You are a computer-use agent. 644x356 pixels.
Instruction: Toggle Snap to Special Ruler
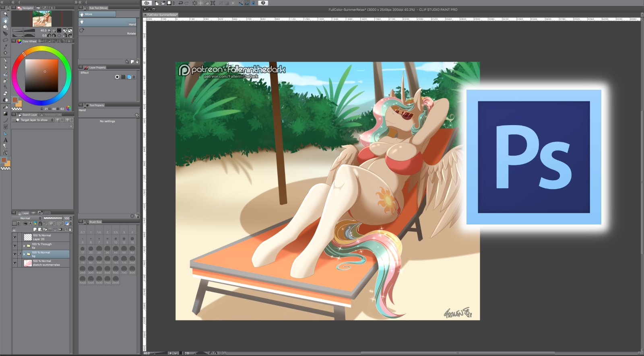point(247,3)
